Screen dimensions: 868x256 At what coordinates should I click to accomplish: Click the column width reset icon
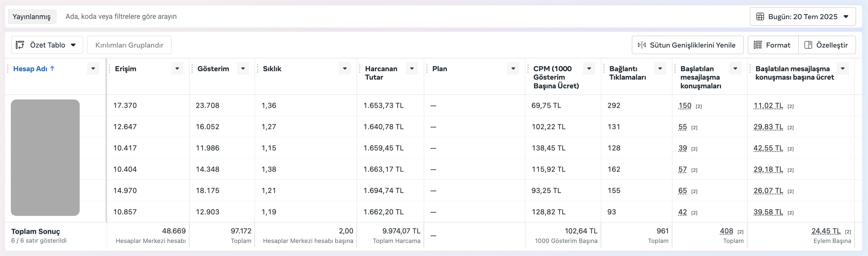[x=642, y=45]
